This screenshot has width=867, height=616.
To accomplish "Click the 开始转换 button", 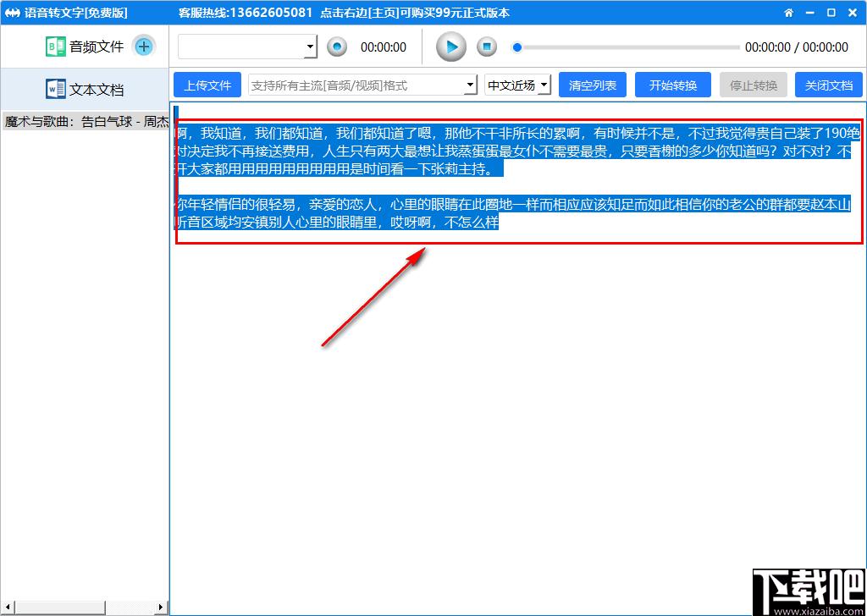I will pyautogui.click(x=673, y=85).
